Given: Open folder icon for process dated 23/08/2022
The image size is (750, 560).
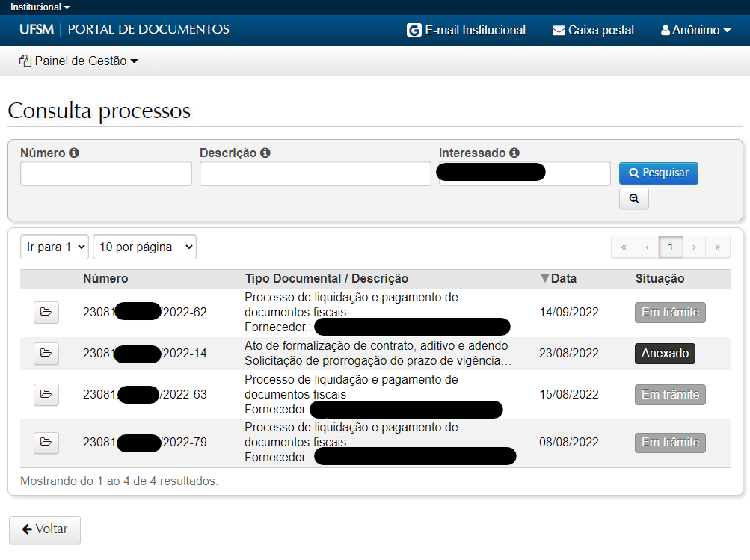Looking at the screenshot, I should pos(46,353).
